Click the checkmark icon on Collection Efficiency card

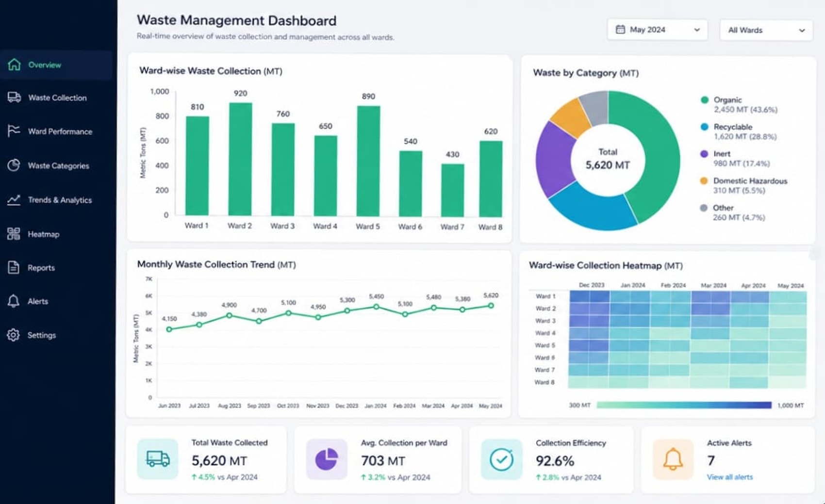click(501, 459)
